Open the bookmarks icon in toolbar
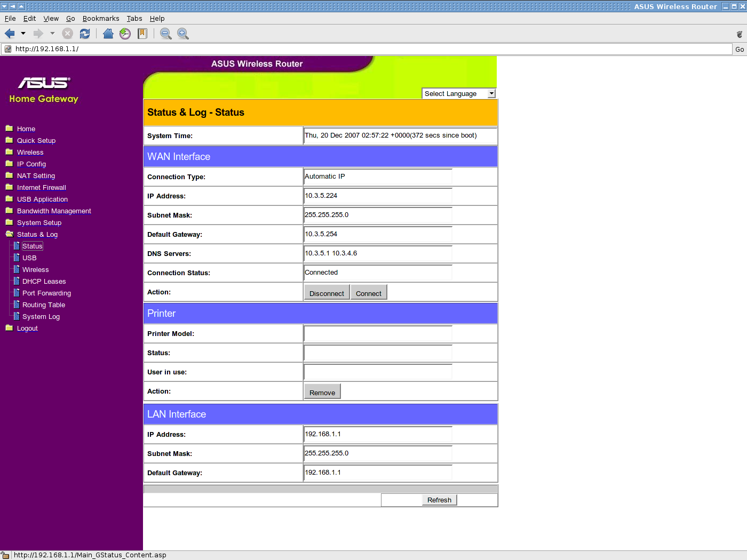 142,34
